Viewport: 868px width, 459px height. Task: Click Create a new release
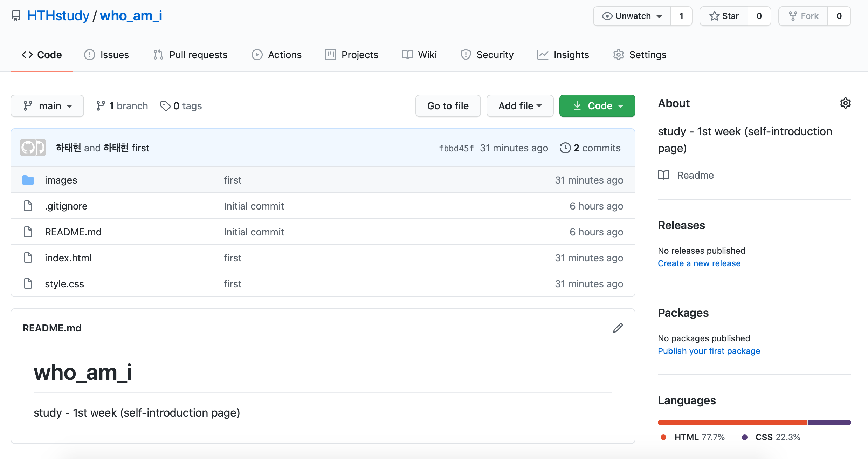[699, 263]
